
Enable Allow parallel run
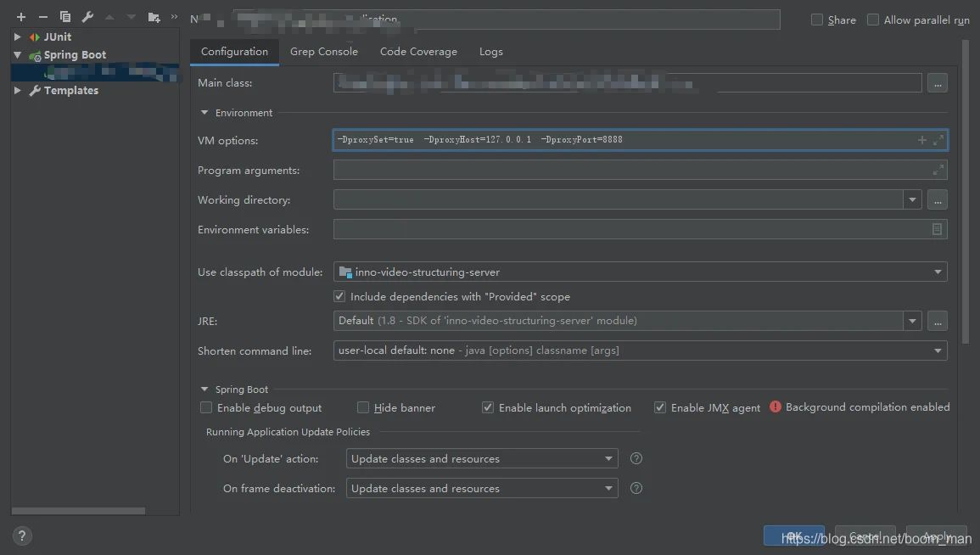pos(873,20)
